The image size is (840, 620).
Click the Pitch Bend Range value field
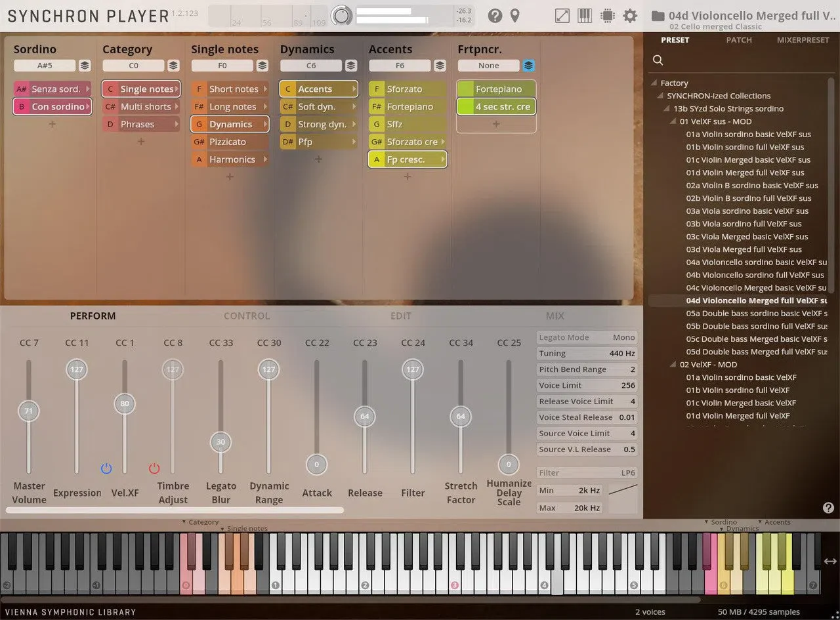point(587,369)
